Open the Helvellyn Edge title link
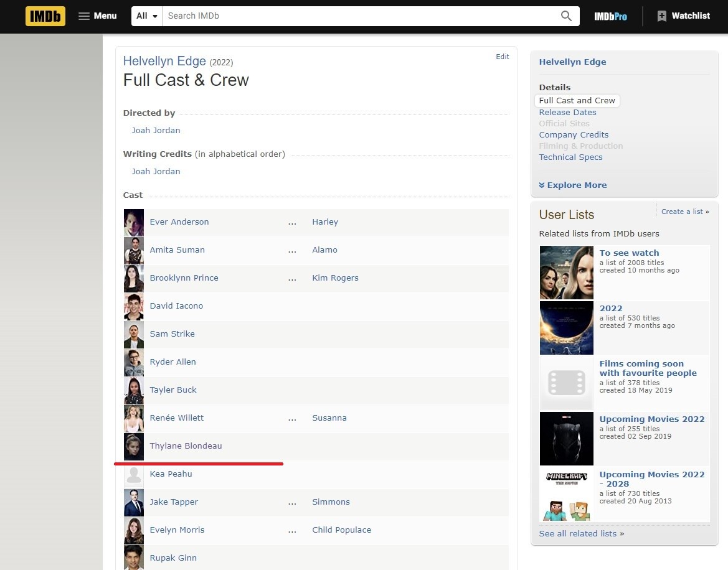The width and height of the screenshot is (728, 570). point(164,61)
